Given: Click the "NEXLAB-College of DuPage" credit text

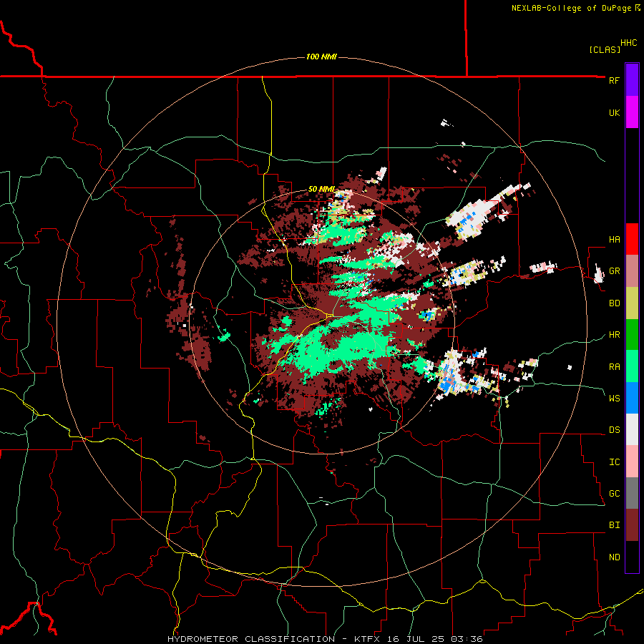Looking at the screenshot, I should point(571,8).
